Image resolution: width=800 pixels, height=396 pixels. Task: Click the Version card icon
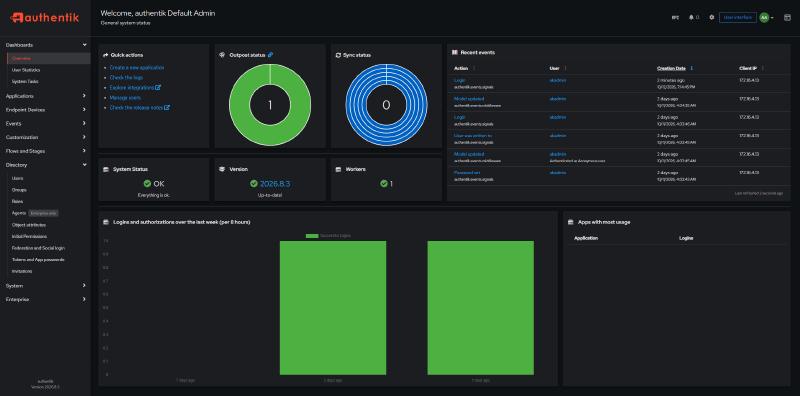[x=222, y=169]
